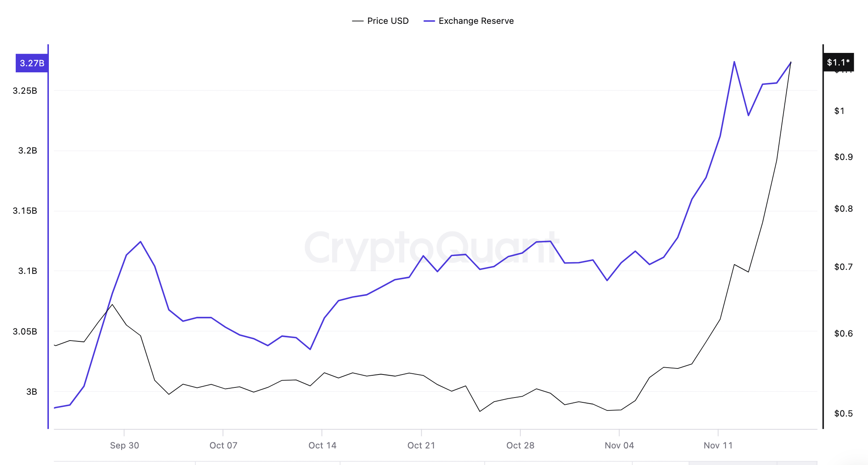Viewport: 868px width, 465px height.
Task: Click the Oct 07 date label
Action: click(223, 445)
